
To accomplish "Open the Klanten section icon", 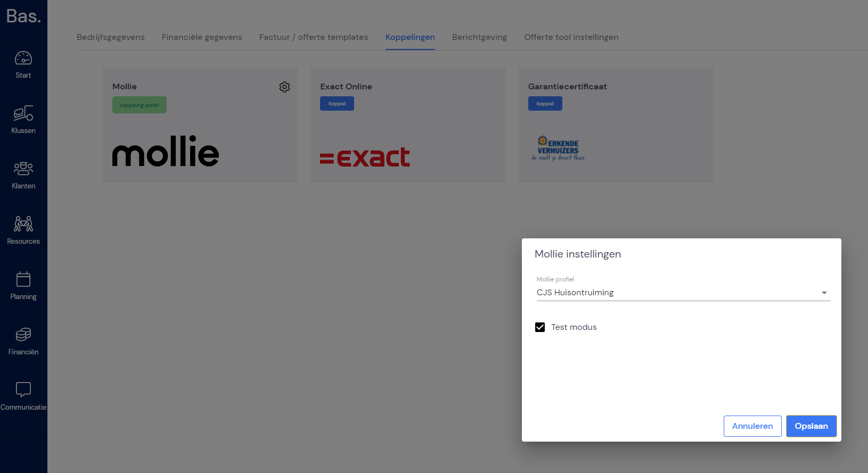I will (x=23, y=169).
